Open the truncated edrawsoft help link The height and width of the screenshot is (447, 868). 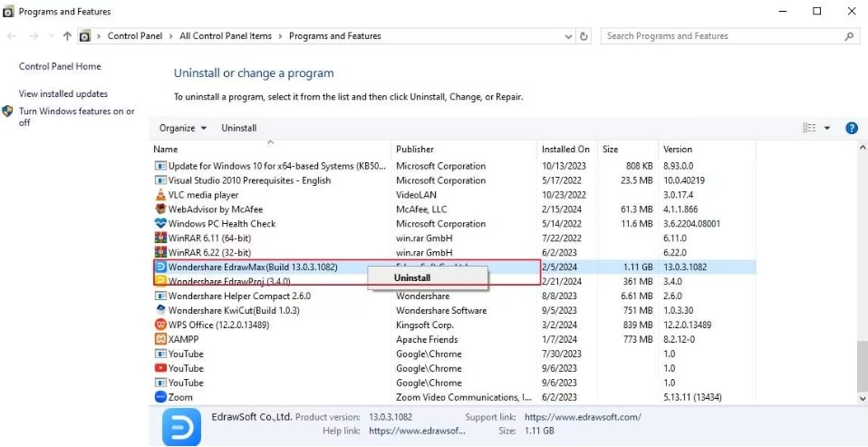[417, 431]
